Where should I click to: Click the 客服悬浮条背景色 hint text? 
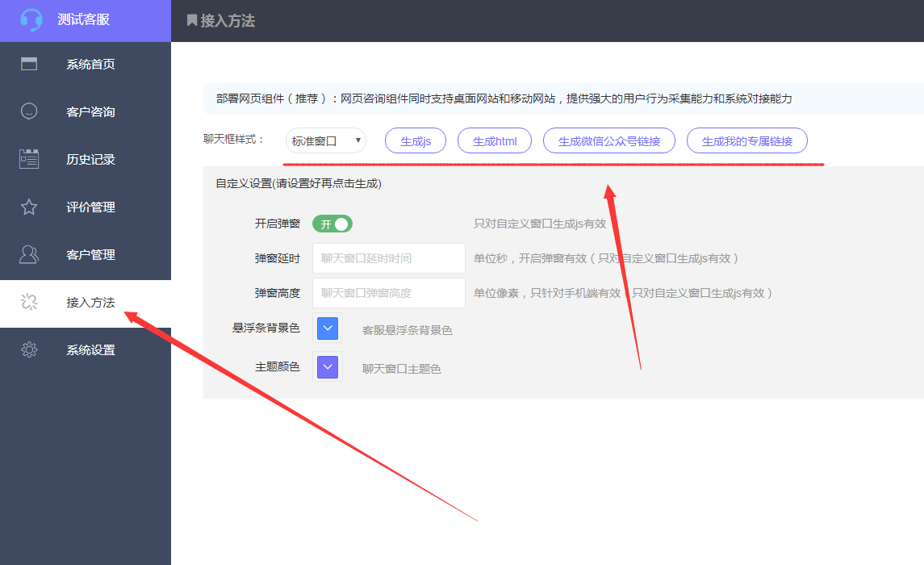(408, 330)
